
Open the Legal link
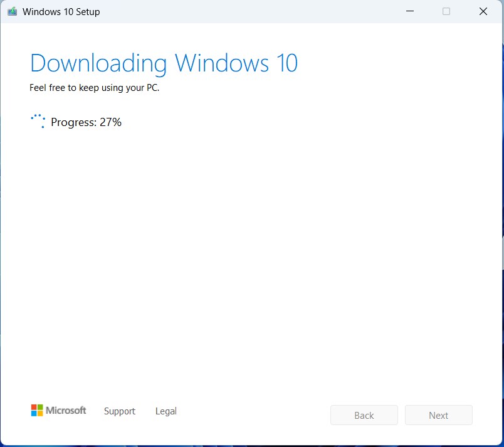click(166, 411)
